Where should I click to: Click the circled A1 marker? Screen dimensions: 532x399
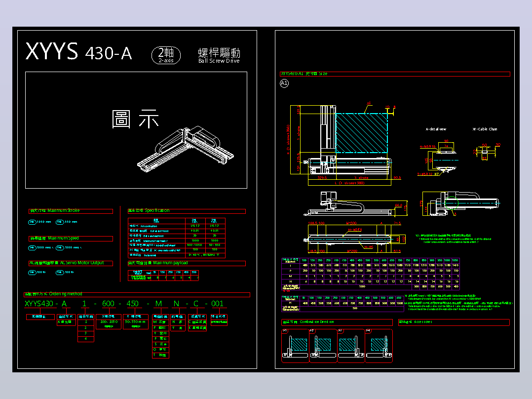tap(284, 83)
